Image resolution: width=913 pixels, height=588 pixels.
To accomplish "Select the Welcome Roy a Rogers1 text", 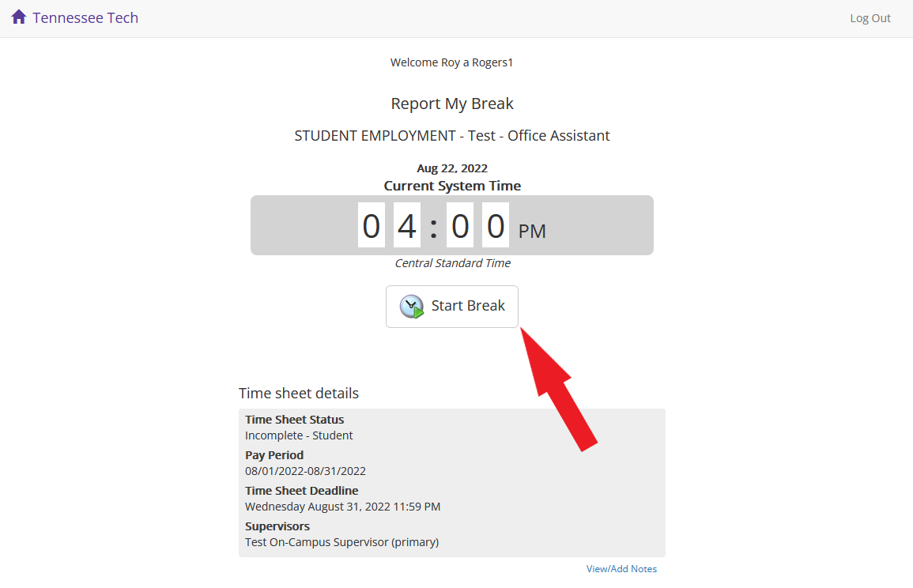I will [451, 62].
